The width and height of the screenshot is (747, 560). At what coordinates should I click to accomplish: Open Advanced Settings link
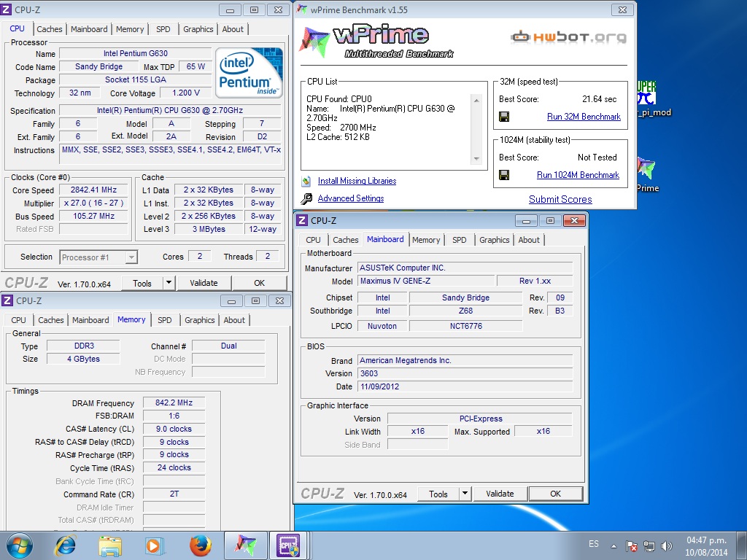pyautogui.click(x=351, y=198)
